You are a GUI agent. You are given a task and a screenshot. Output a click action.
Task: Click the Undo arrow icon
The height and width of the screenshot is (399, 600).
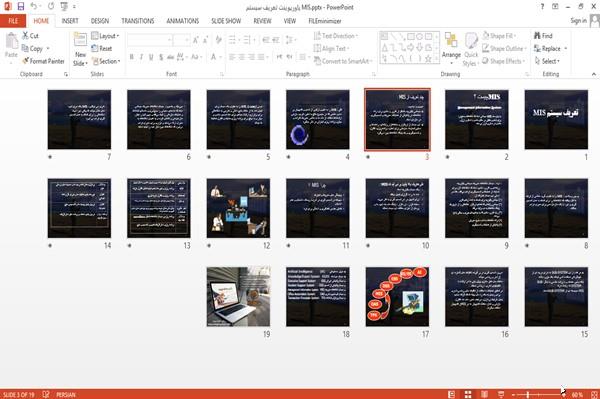pyautogui.click(x=34, y=7)
